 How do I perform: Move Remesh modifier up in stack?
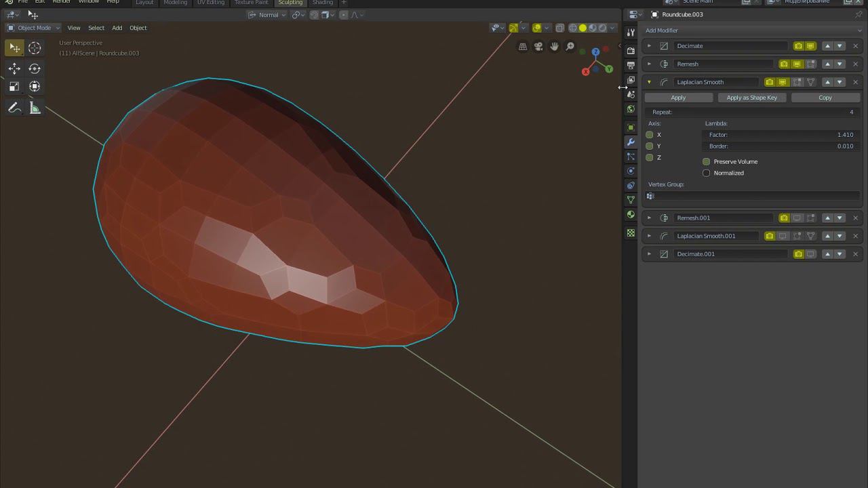click(827, 64)
